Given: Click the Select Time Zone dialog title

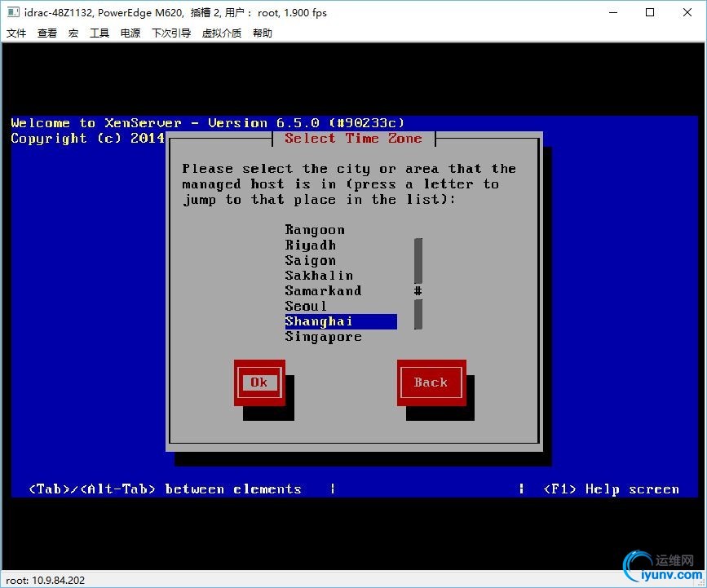Looking at the screenshot, I should tap(354, 139).
